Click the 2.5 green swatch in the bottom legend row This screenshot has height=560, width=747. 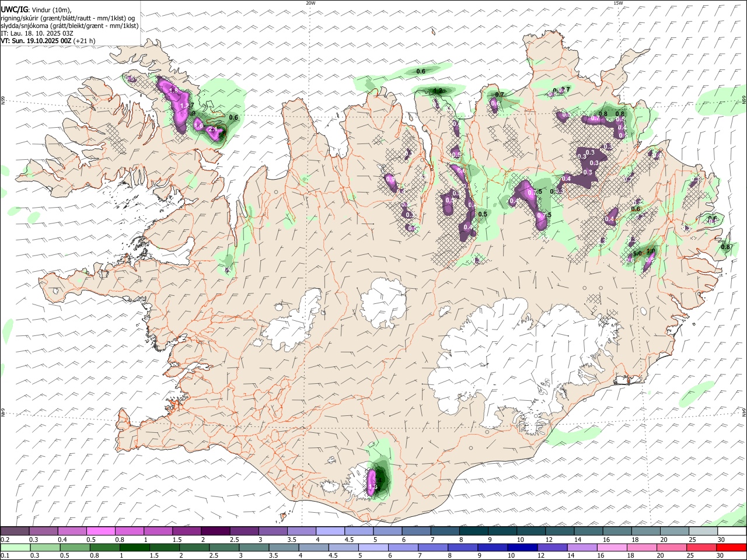[x=224, y=547]
